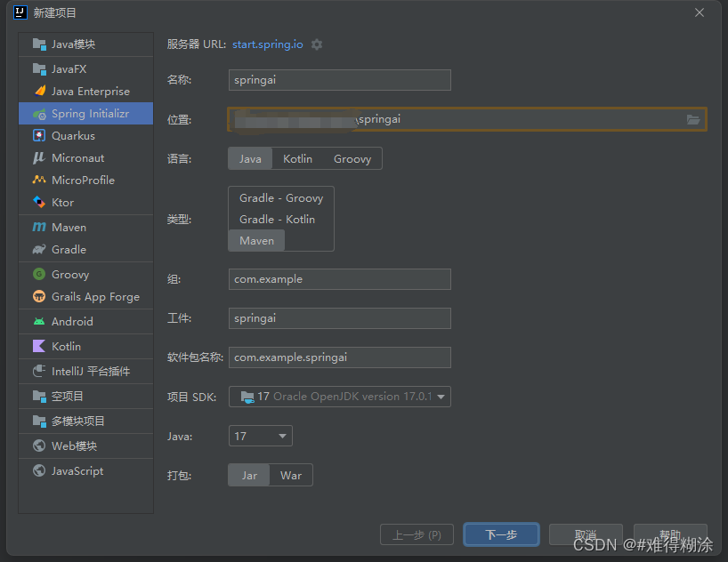Choose Maven build type
This screenshot has height=562, width=728.
pos(256,241)
